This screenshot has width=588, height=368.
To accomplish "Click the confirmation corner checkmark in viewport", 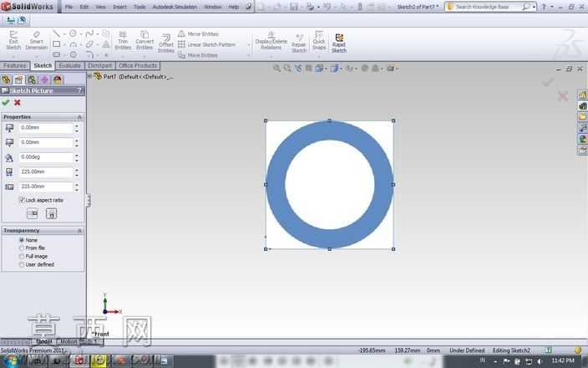I will pyautogui.click(x=548, y=82).
